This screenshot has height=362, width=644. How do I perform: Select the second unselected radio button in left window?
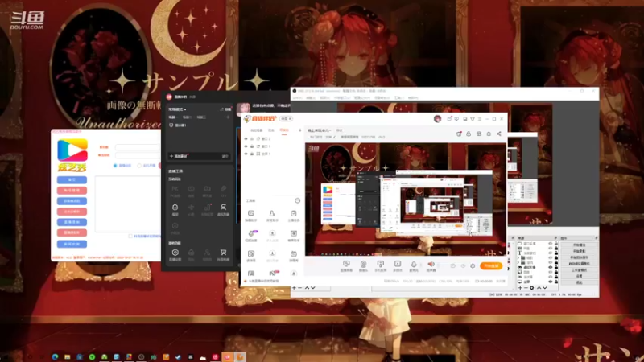pyautogui.click(x=139, y=166)
